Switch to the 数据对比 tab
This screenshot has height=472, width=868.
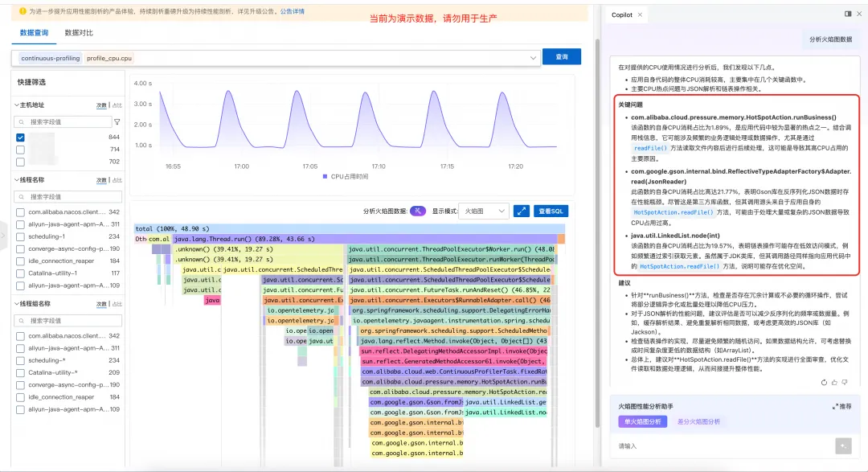pos(79,33)
